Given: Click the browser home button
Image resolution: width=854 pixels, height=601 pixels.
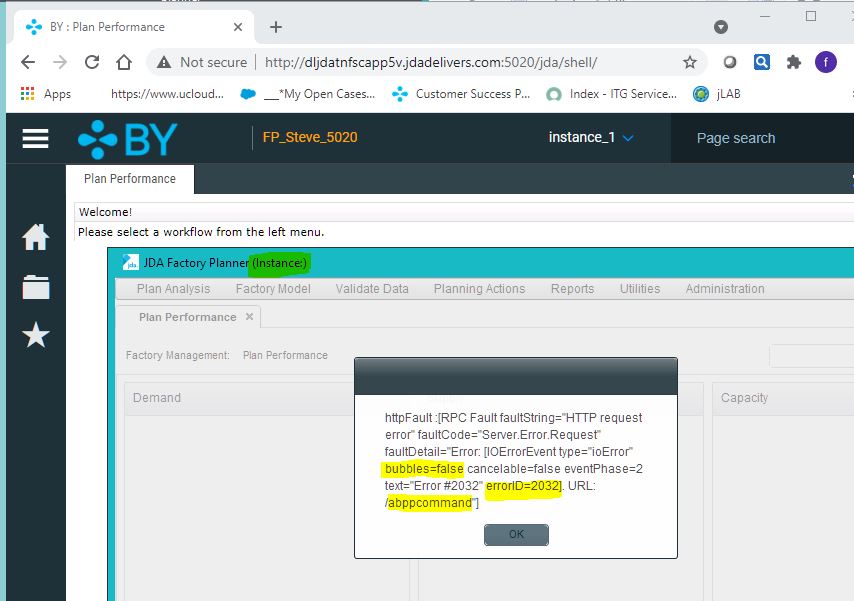Looking at the screenshot, I should [x=124, y=62].
